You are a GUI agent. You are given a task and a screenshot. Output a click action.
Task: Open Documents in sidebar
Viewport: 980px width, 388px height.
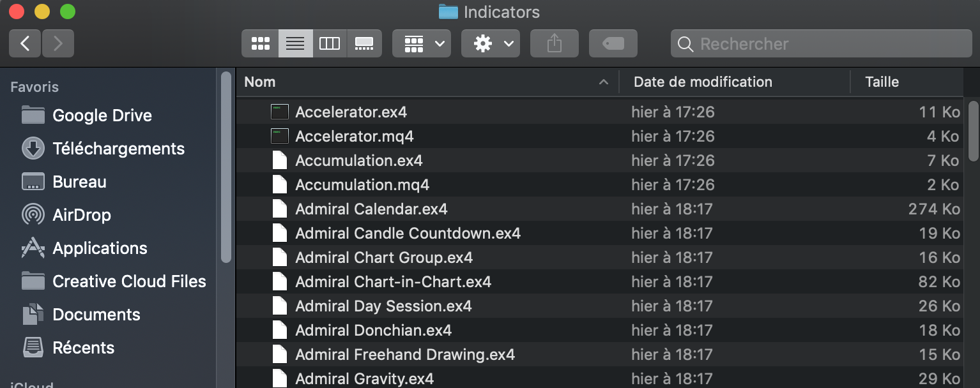point(96,315)
